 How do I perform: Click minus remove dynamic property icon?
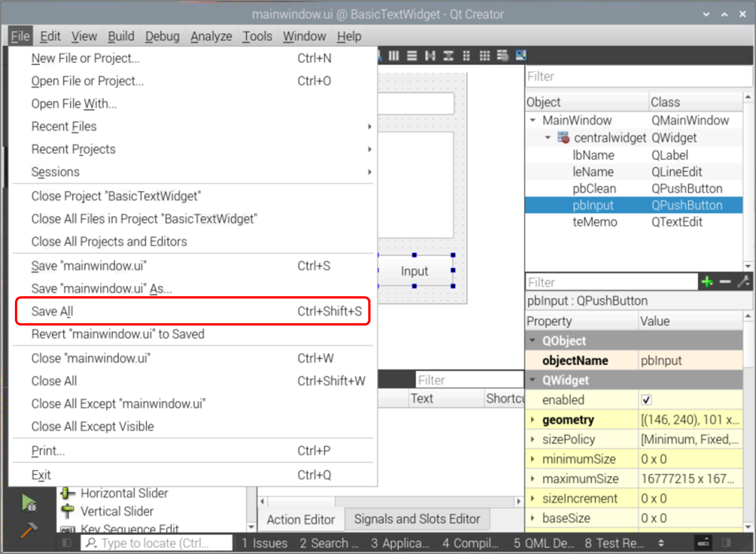point(725,281)
